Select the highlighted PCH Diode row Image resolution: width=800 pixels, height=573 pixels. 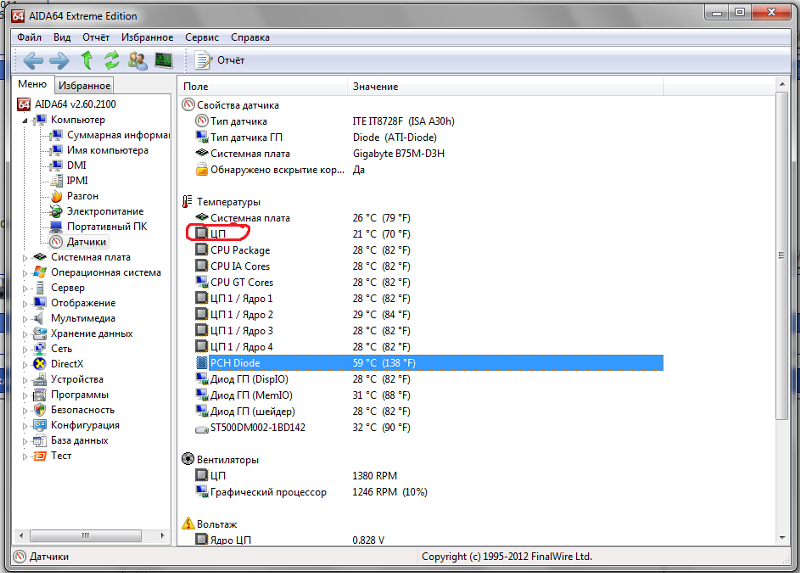[x=429, y=363]
